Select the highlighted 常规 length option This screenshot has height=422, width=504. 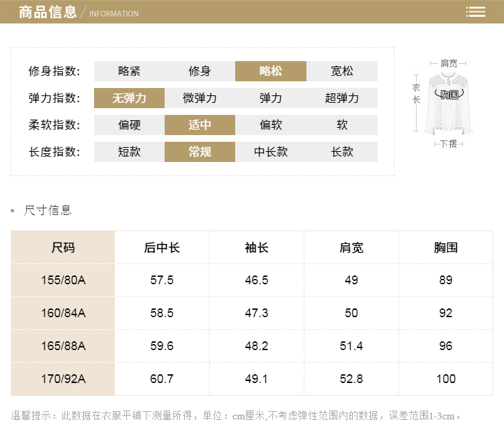[200, 152]
